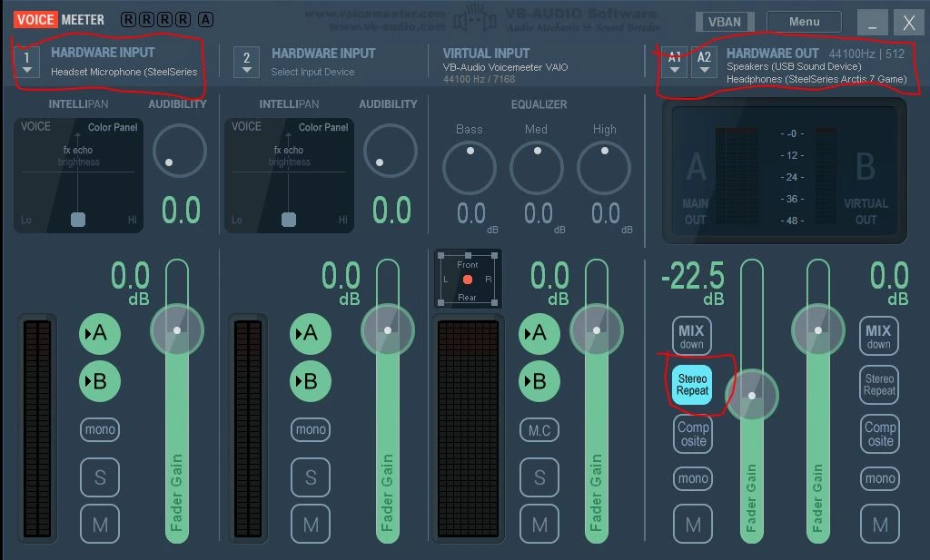The width and height of the screenshot is (930, 560).
Task: Mute the A main output bus
Action: (x=693, y=524)
